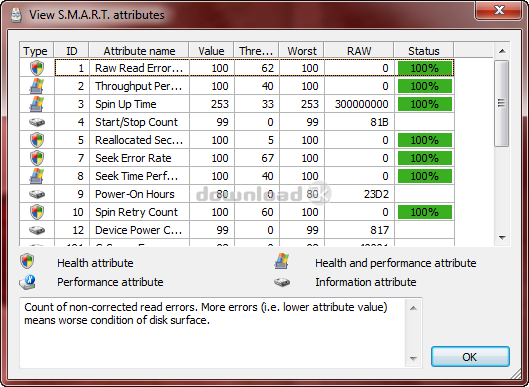Click the RAW value 300000000
Viewport: 529px width, 387px height.
tap(361, 104)
